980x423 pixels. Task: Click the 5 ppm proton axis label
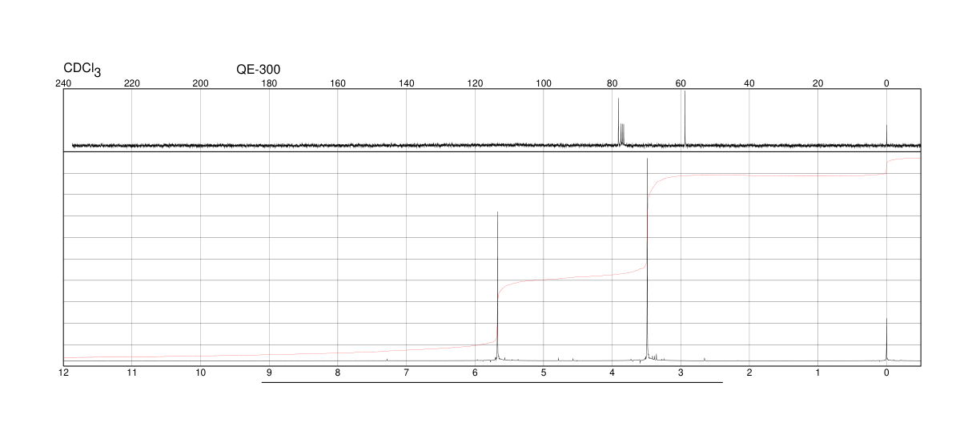click(544, 373)
